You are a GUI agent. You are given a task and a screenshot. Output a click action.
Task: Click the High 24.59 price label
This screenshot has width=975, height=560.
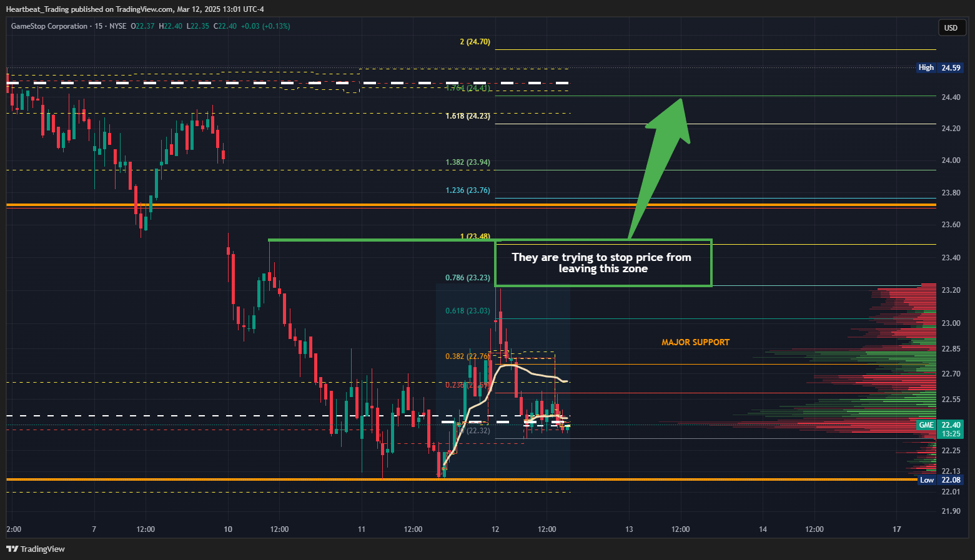(x=939, y=67)
